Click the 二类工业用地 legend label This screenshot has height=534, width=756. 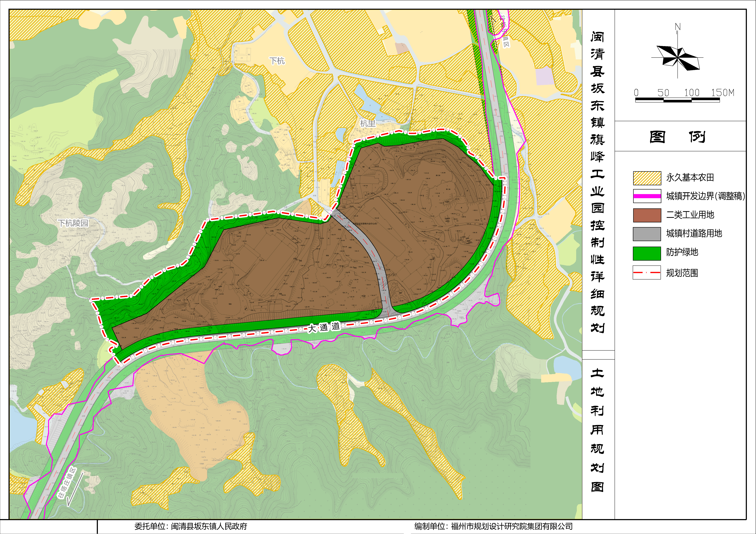[690, 215]
